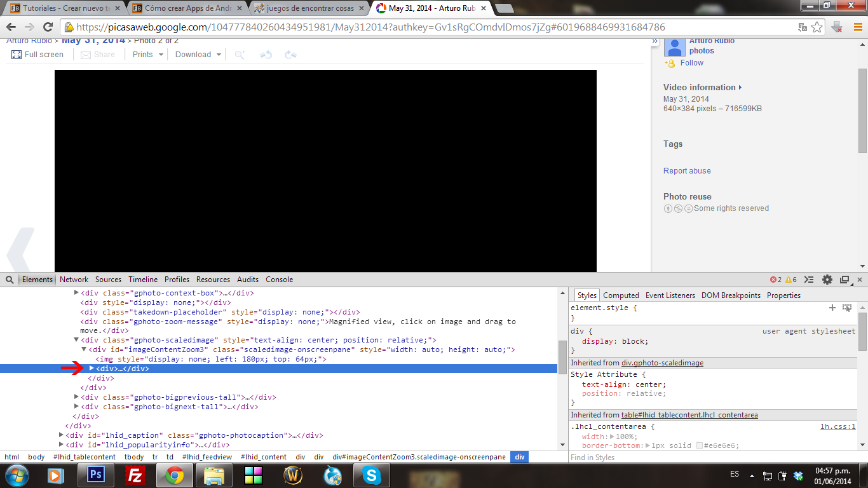Image resolution: width=868 pixels, height=488 pixels.
Task: Click the DevTools inspect element magnifier icon
Action: pos(10,280)
